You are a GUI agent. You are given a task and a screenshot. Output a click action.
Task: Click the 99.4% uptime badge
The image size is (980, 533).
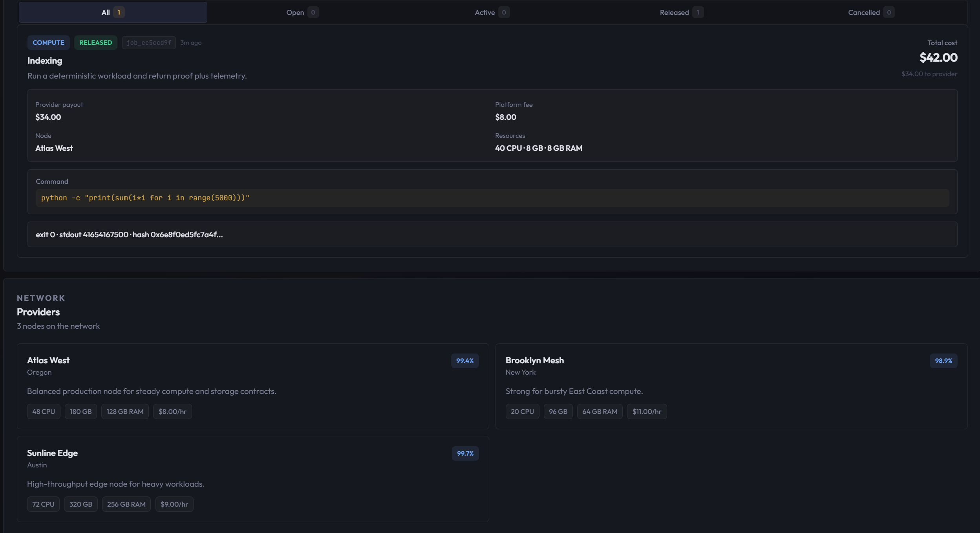[x=464, y=361]
